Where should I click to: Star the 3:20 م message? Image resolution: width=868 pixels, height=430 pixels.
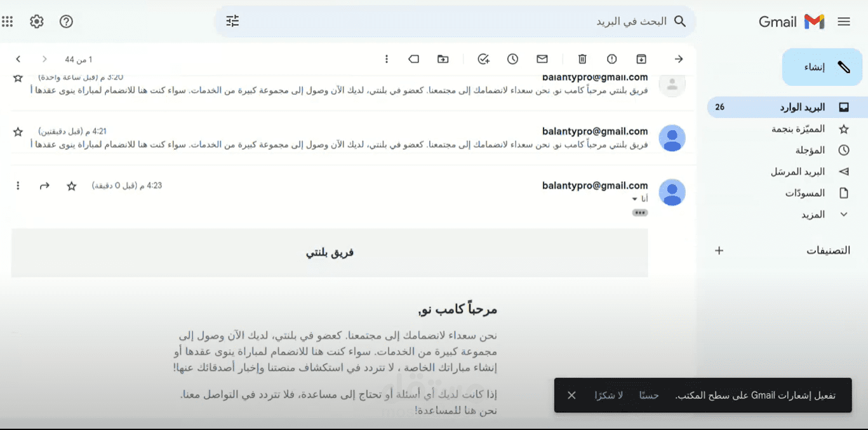pos(18,77)
